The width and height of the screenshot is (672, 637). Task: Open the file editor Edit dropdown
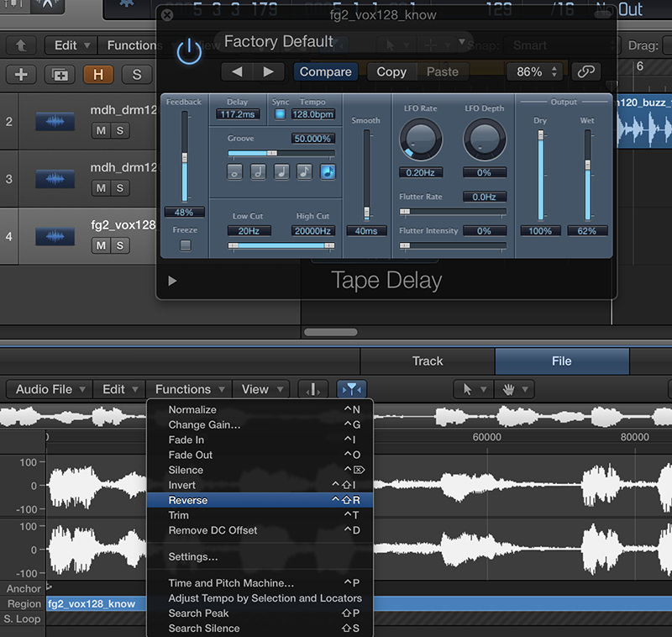point(119,389)
